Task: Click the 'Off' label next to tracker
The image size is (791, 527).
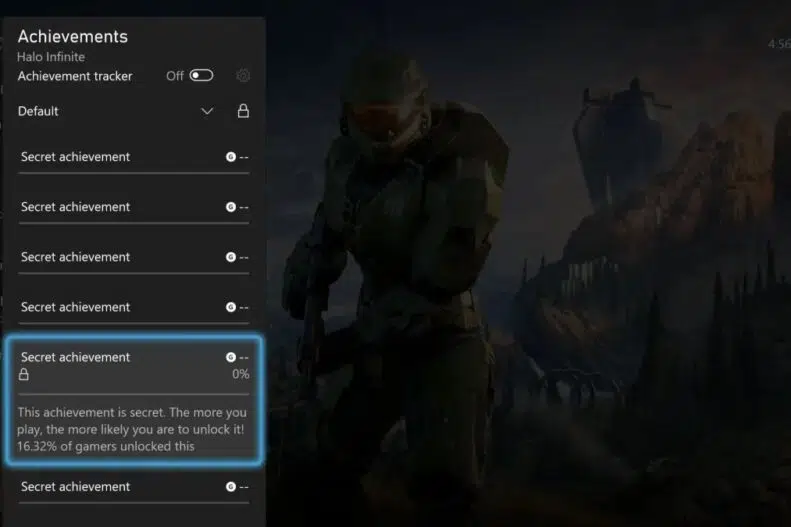Action: tap(175, 76)
